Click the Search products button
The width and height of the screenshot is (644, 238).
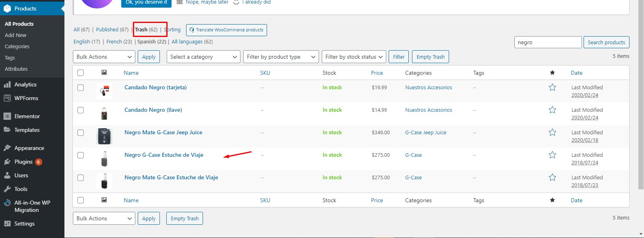point(606,42)
